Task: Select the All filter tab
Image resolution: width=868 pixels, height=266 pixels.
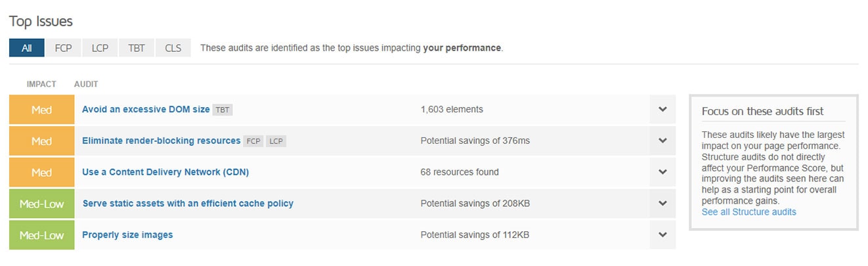Action: click(x=26, y=48)
